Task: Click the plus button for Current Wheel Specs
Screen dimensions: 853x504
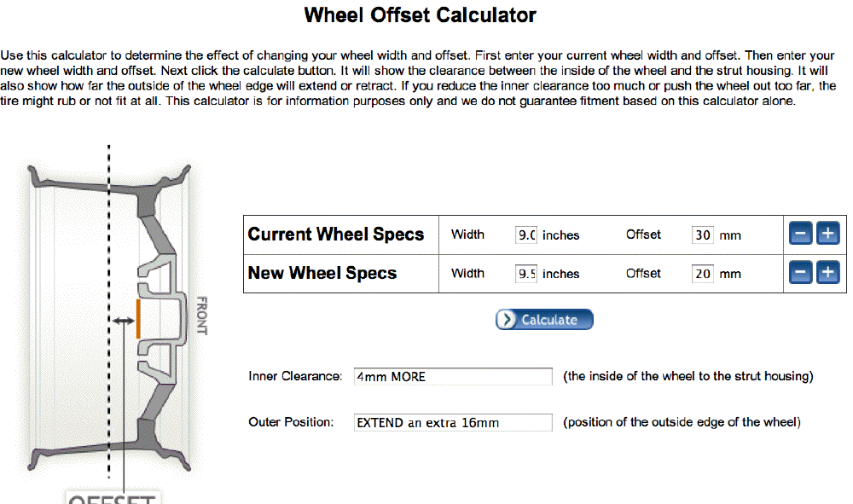Action: (x=827, y=234)
